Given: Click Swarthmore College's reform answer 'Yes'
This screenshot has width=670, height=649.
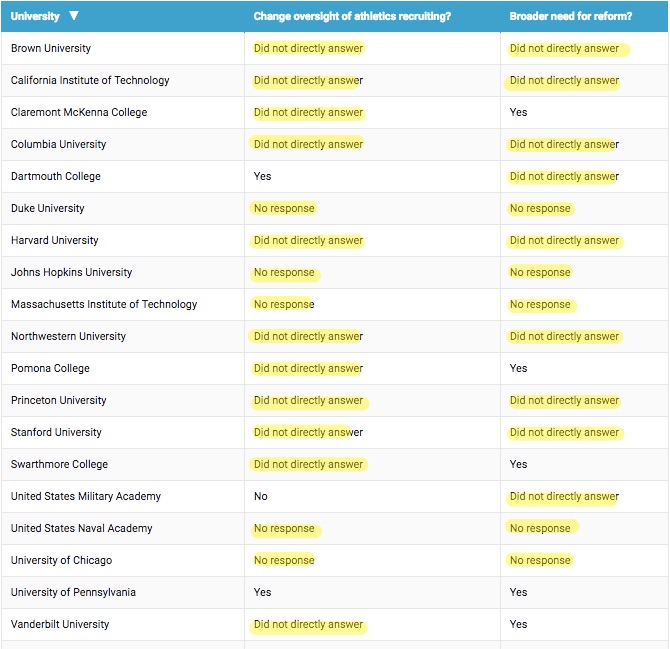Looking at the screenshot, I should (518, 464).
